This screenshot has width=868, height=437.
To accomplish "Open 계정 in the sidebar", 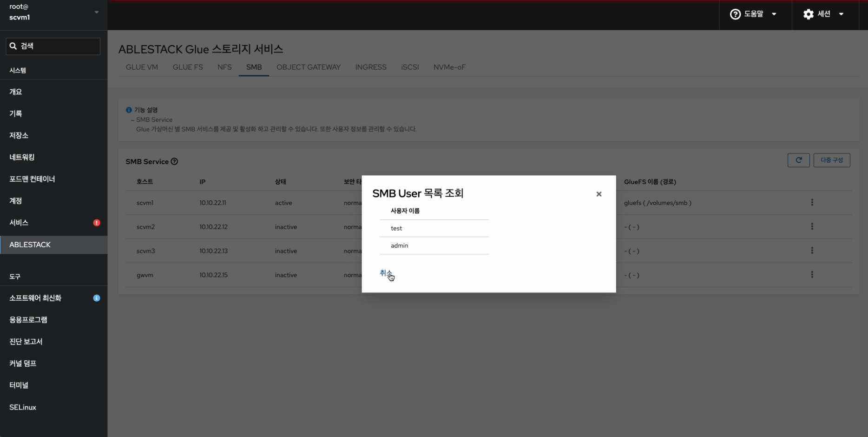I will coord(54,201).
